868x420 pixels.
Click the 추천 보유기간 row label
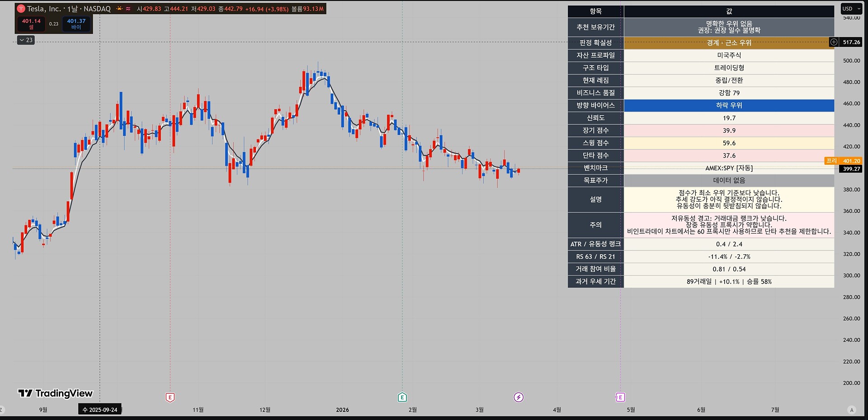[x=596, y=27]
